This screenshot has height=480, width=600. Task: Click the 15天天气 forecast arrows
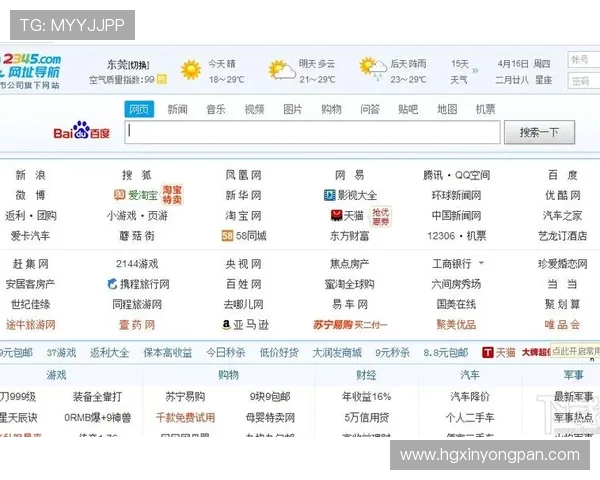click(475, 71)
